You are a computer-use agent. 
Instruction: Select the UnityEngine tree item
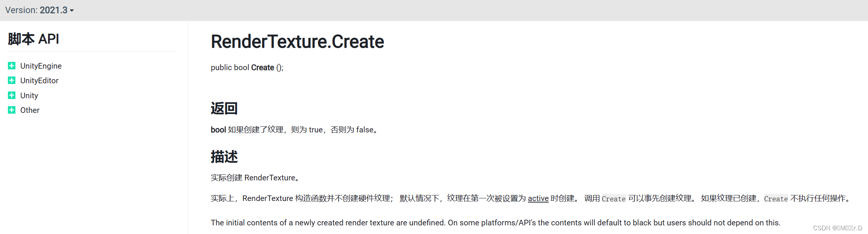[x=41, y=66]
